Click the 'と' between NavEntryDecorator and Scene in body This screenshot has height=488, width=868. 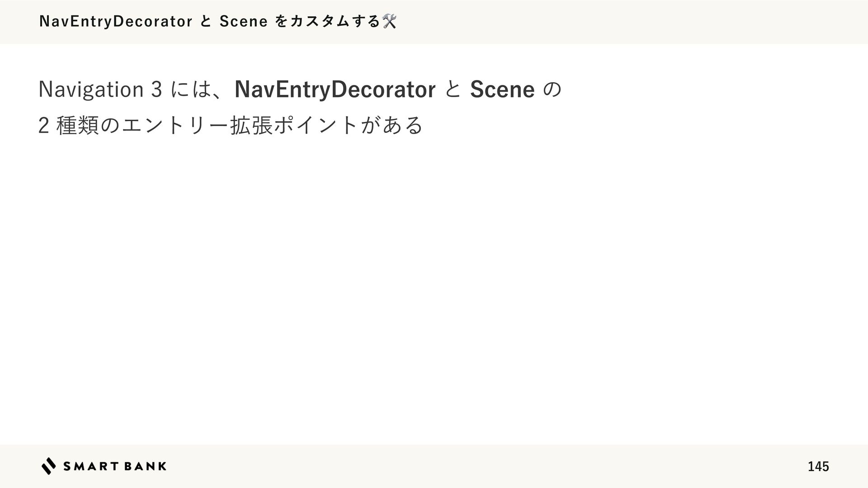click(453, 89)
